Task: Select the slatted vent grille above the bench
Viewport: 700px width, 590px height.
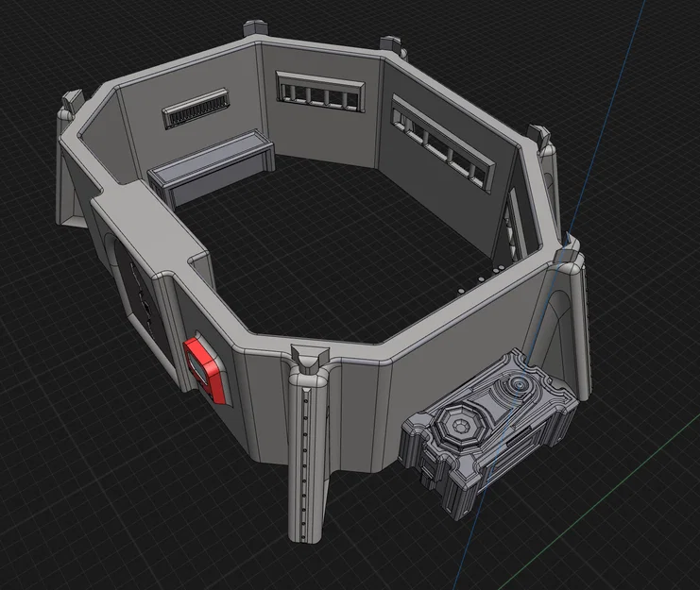Action: (x=196, y=109)
